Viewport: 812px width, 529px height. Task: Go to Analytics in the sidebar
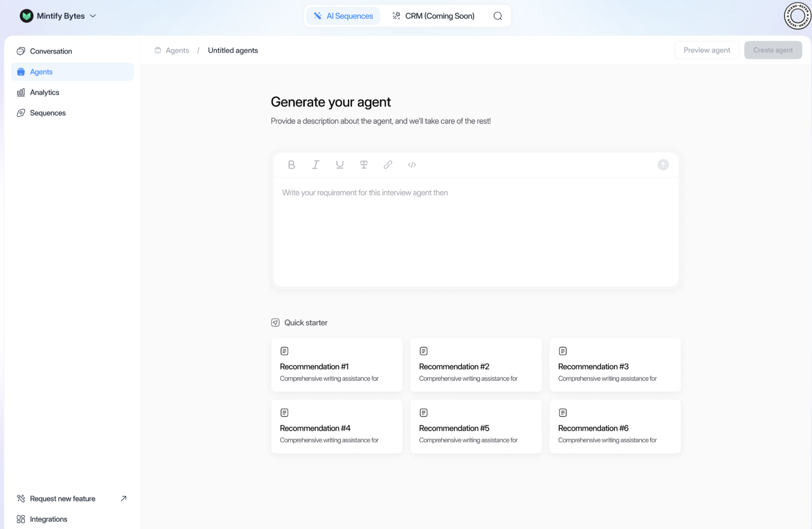click(x=44, y=92)
